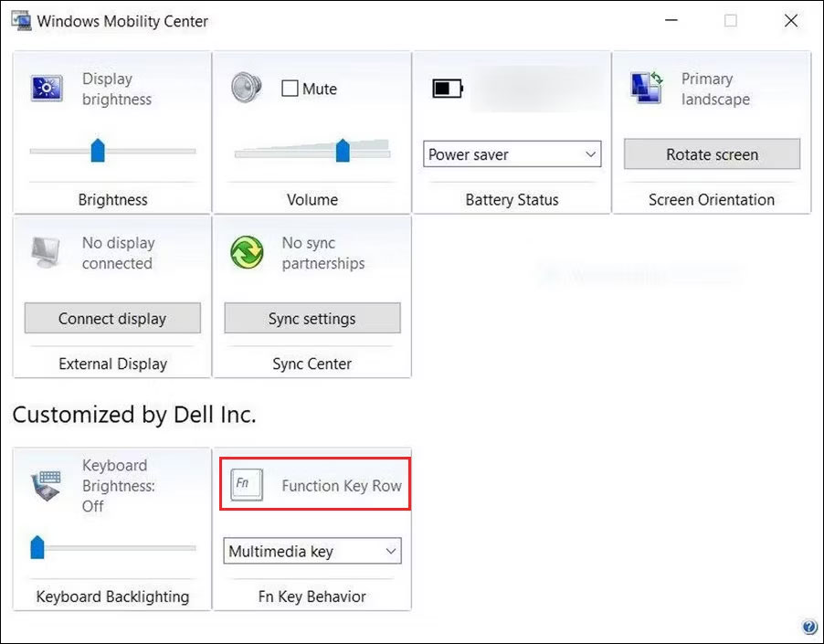Viewport: 824px width, 644px height.
Task: Open the Power saver dropdown
Action: [x=512, y=154]
